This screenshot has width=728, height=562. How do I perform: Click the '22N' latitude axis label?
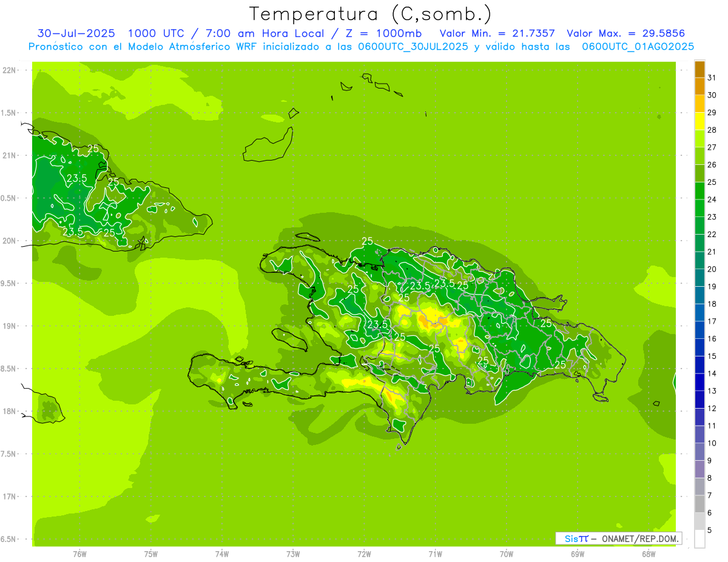coord(10,70)
